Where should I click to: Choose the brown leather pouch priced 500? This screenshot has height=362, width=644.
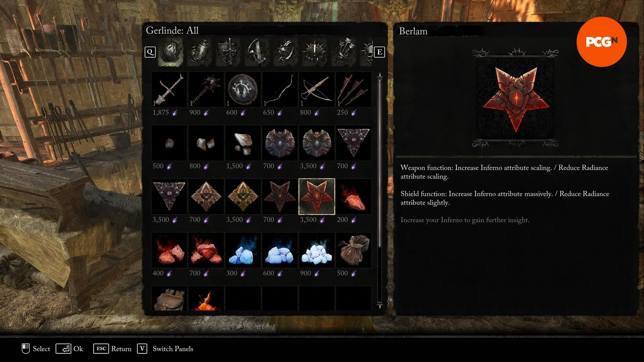pos(354,250)
